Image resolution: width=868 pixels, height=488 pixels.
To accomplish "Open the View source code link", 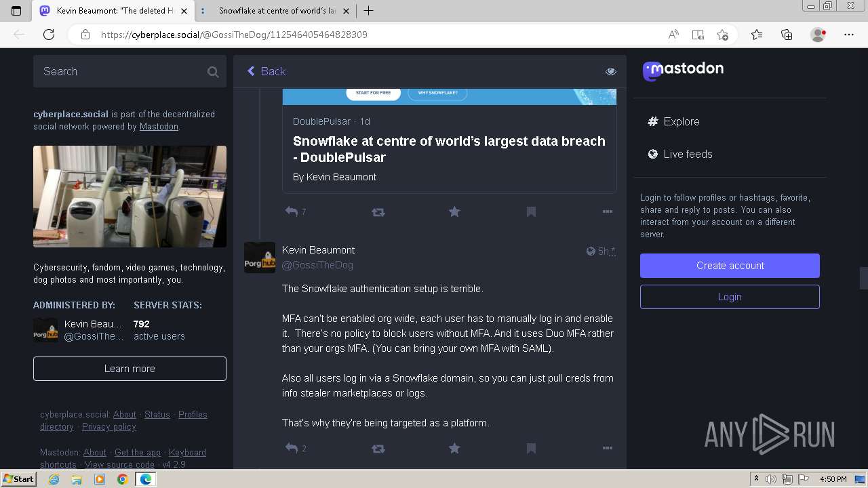I will click(x=119, y=465).
